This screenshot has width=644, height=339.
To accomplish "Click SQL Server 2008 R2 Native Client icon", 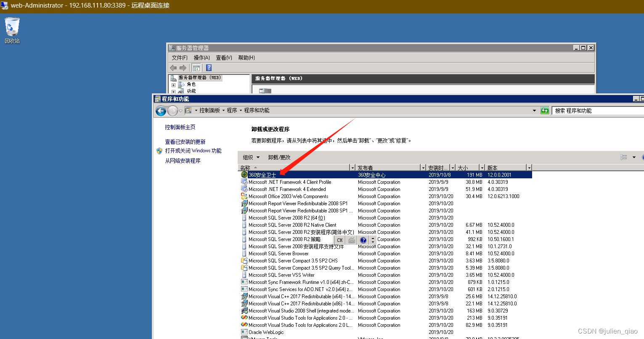I will pos(244,225).
